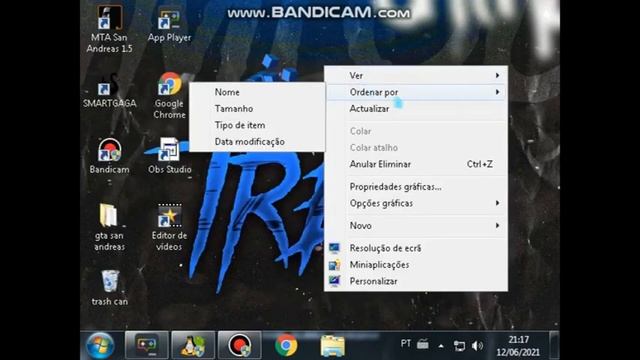Launch Chrome from the taskbar

click(286, 345)
